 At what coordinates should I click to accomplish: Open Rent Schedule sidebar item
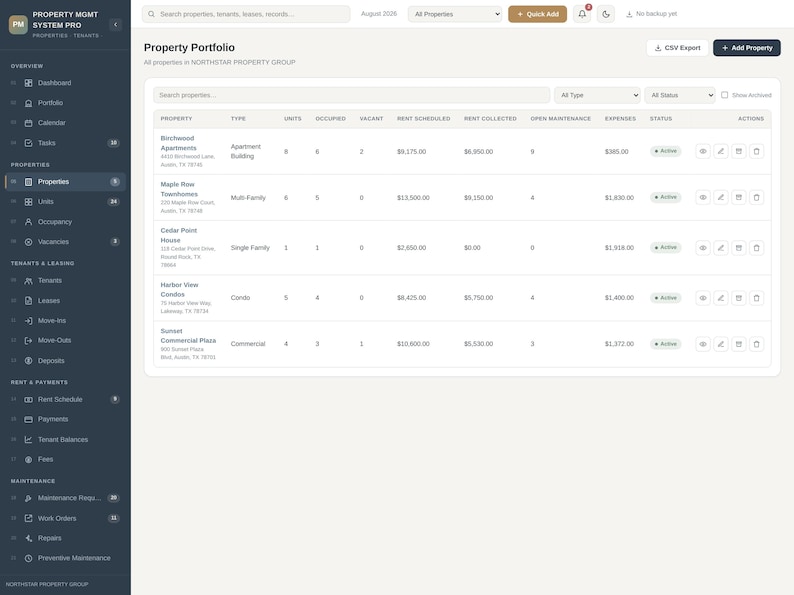coord(65,399)
